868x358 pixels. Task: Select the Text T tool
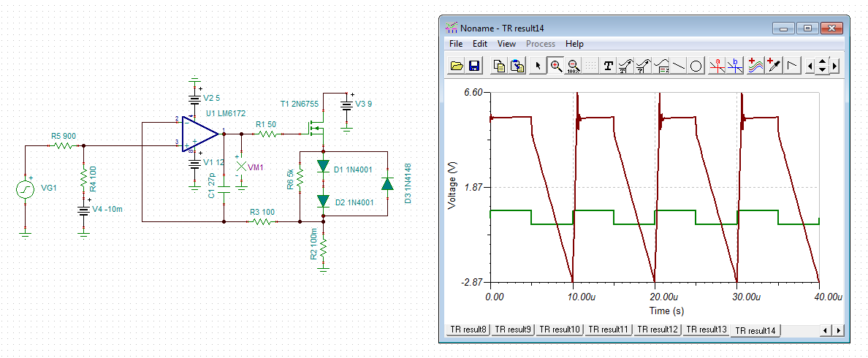click(x=609, y=66)
